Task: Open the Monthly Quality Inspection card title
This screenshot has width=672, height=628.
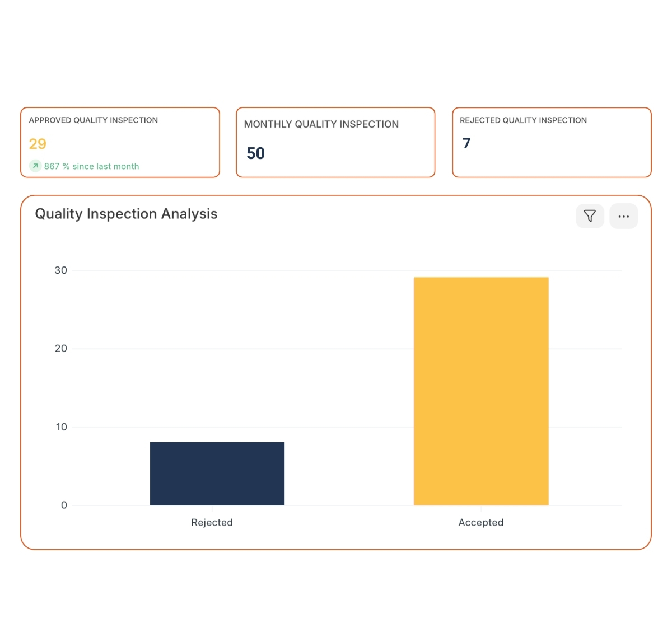Action: 321,124
